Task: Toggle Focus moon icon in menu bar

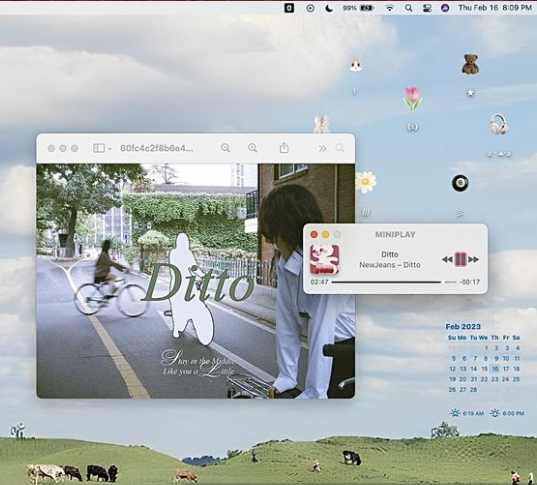Action: tap(329, 8)
